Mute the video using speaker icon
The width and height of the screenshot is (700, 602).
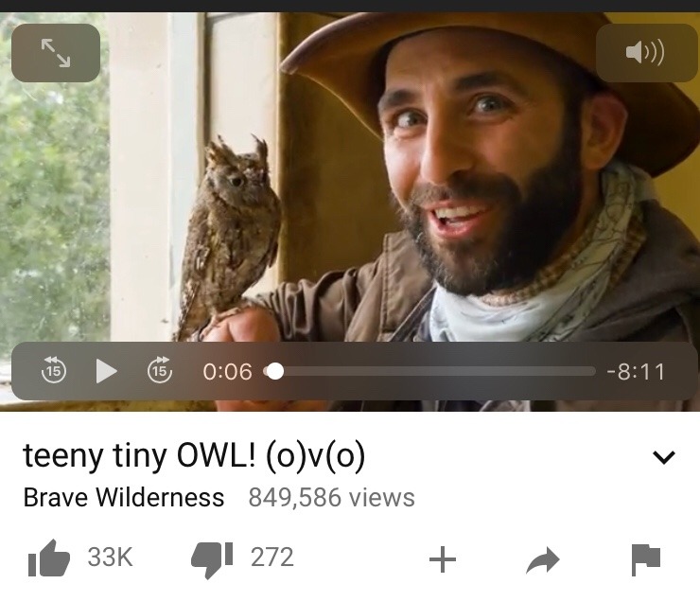(646, 53)
